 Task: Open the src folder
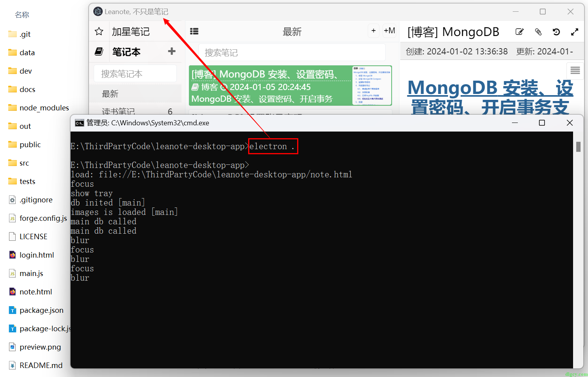coord(19,163)
